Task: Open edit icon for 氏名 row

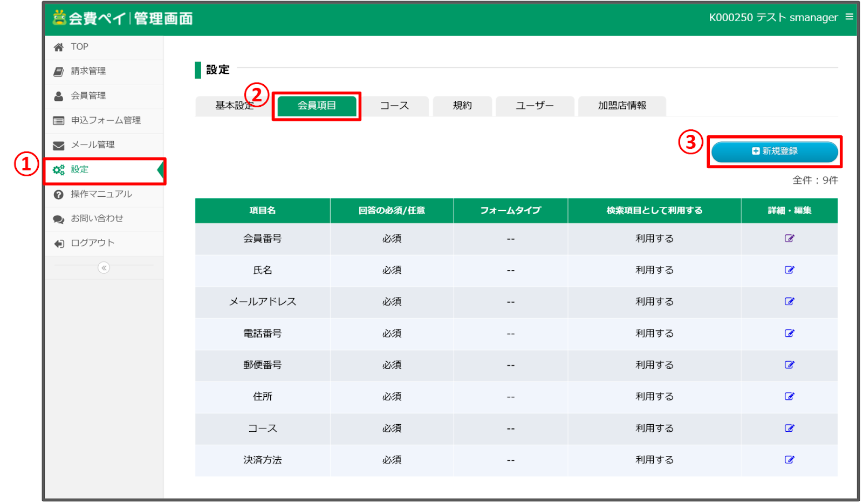Action: (x=789, y=270)
